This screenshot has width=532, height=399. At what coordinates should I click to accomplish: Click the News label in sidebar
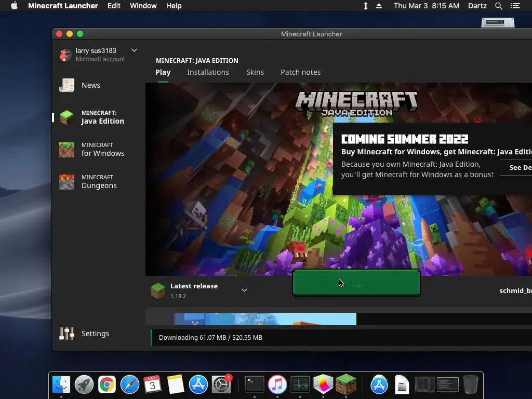91,85
